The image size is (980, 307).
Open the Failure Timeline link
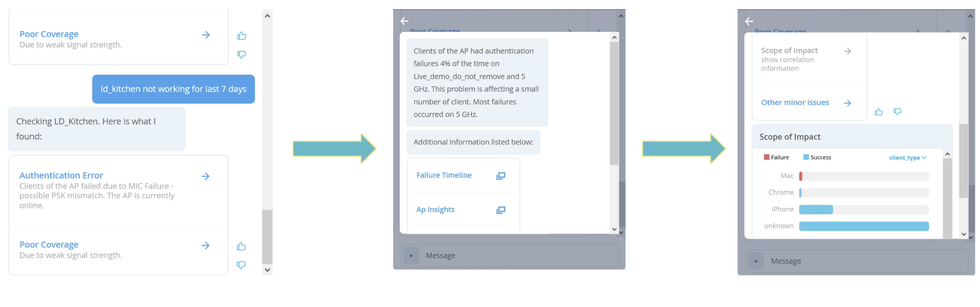[x=444, y=175]
